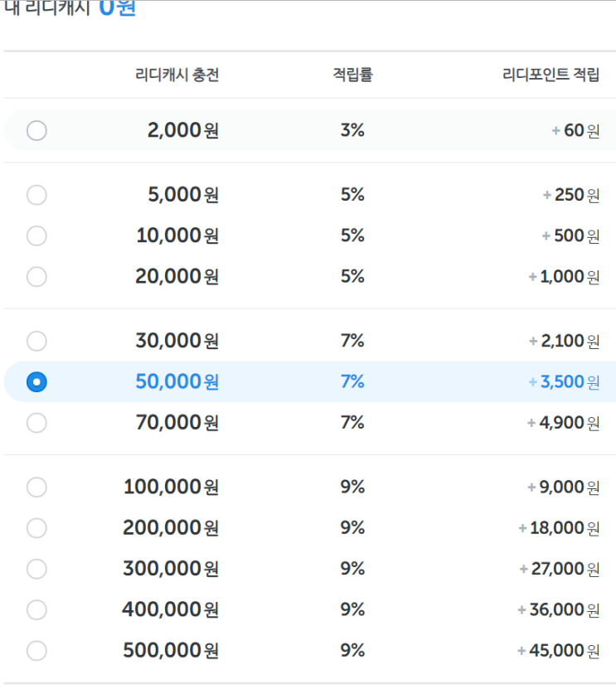Click the 100,000원 amount label
Screen dimensions: 616x689
click(171, 487)
